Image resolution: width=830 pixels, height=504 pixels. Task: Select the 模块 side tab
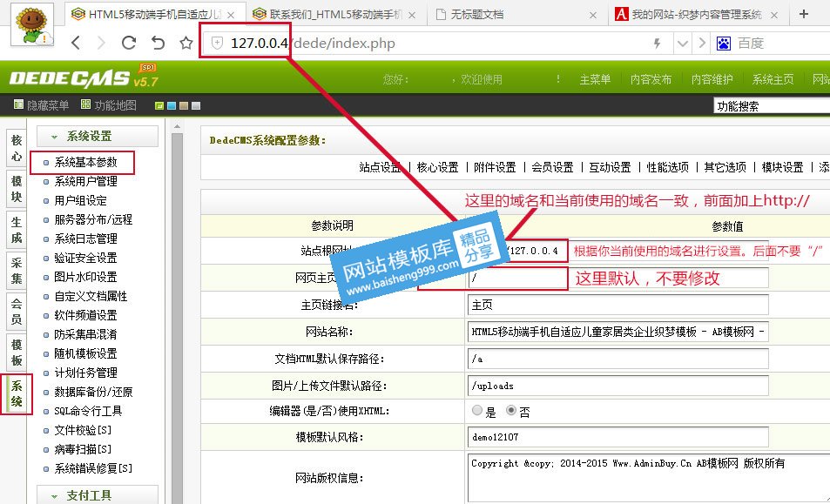coord(17,189)
